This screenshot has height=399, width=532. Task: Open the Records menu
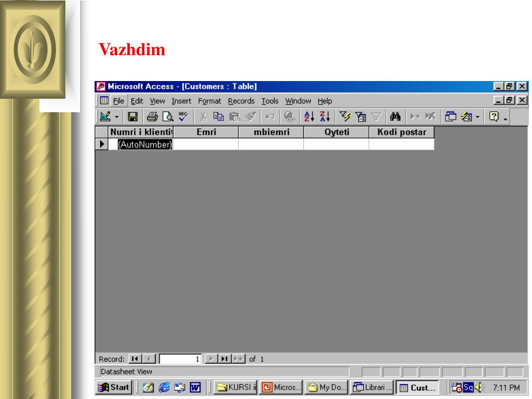(x=241, y=101)
